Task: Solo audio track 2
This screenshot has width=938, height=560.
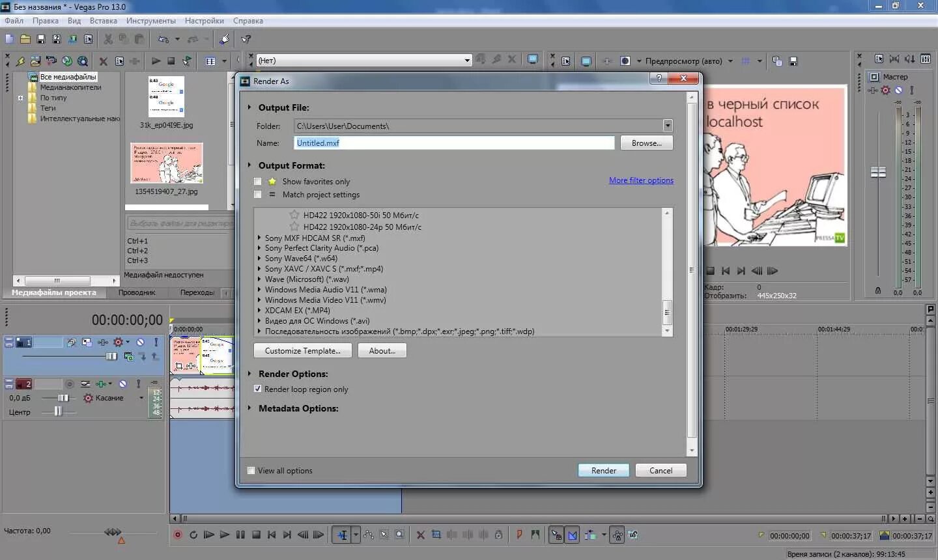Action: click(138, 384)
